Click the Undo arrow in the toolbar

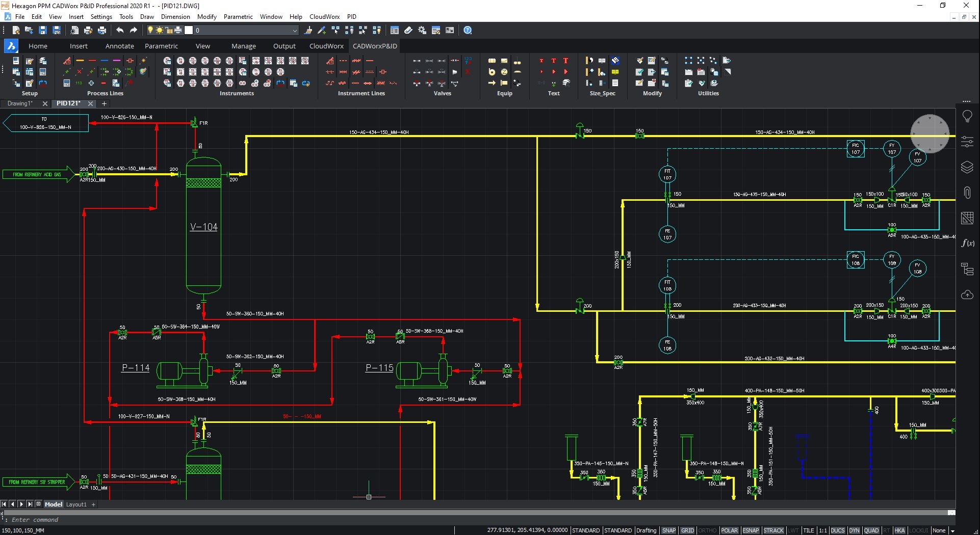[x=120, y=31]
